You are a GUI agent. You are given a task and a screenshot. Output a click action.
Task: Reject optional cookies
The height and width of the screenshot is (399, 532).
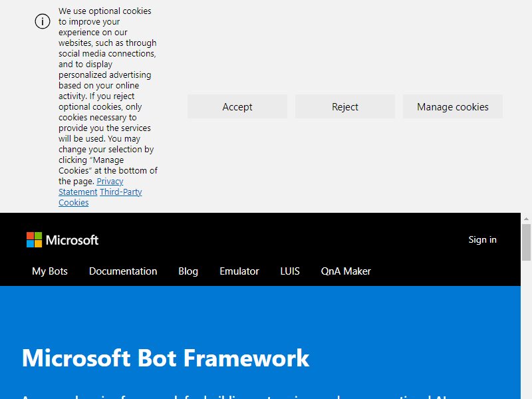pyautogui.click(x=344, y=107)
